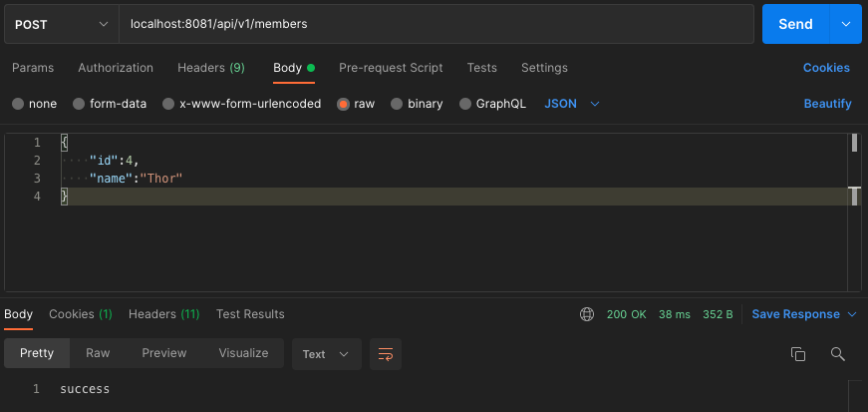
Task: Toggle the response line-wrap icon
Action: pyautogui.click(x=386, y=354)
